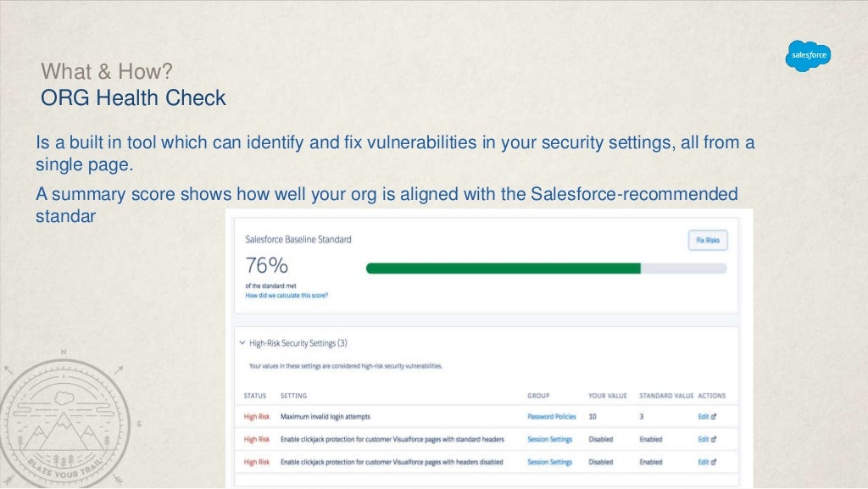Click the ORG Health Check slide title
868x489 pixels.
point(133,98)
